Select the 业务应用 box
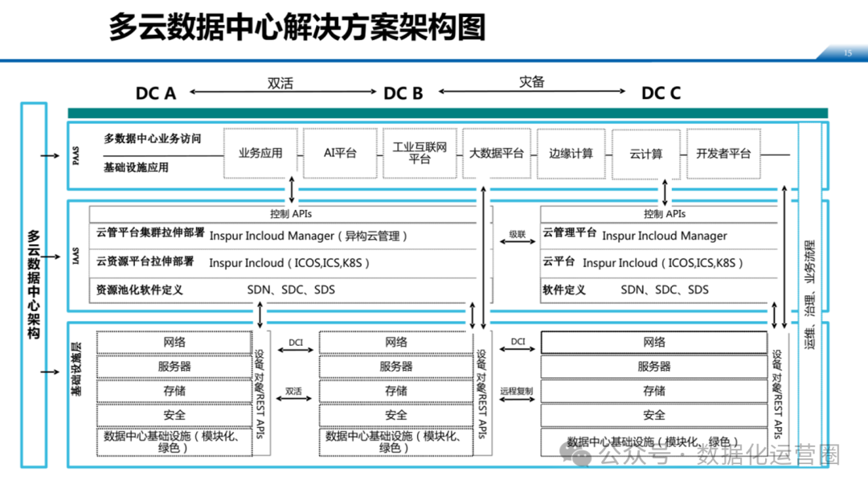This screenshot has width=868, height=489. click(260, 154)
